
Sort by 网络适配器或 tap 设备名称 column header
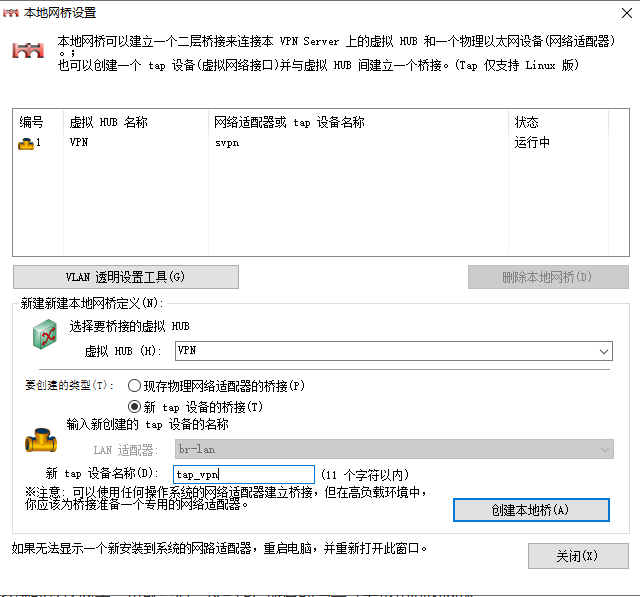[x=358, y=122]
